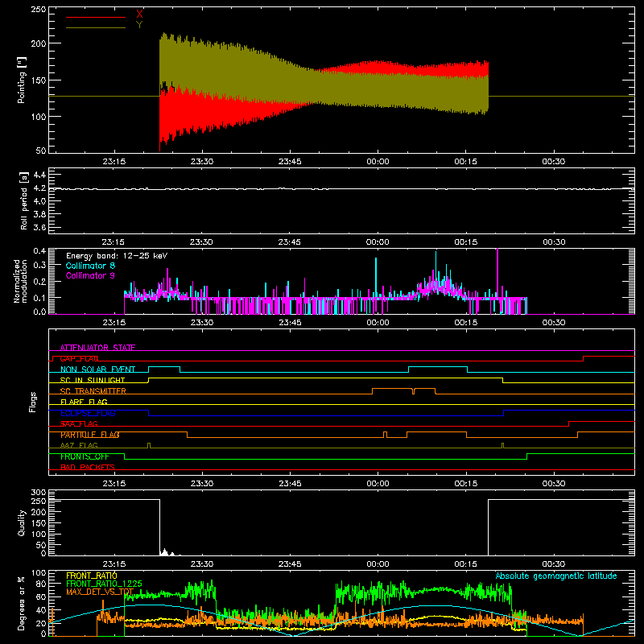Select the BAD_PACKETS flag label

tap(88, 467)
